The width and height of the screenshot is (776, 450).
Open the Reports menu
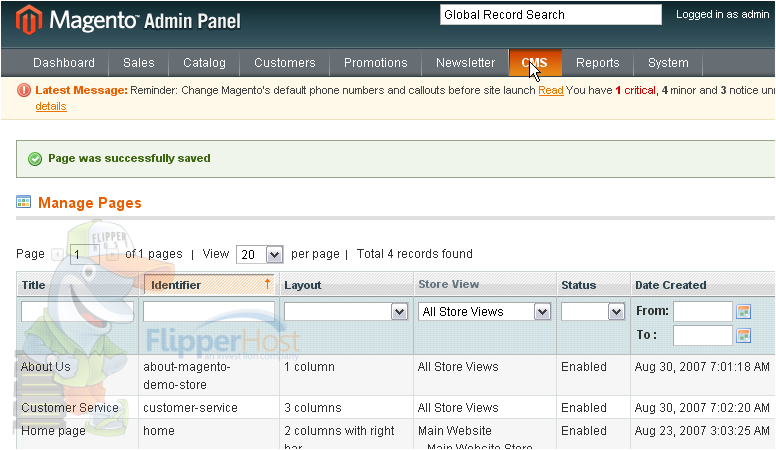[x=597, y=63]
